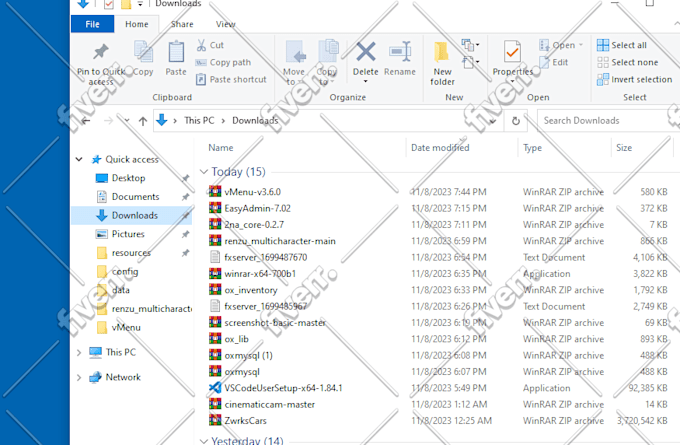Image resolution: width=680 pixels, height=445 pixels.
Task: Click Downloads in the address breadcrumb
Action: tap(255, 121)
